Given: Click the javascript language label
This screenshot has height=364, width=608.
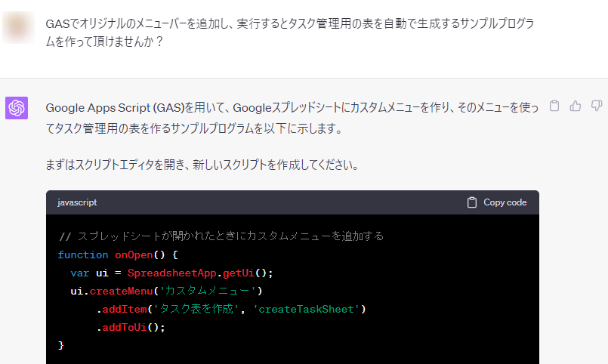Looking at the screenshot, I should click(x=77, y=202).
